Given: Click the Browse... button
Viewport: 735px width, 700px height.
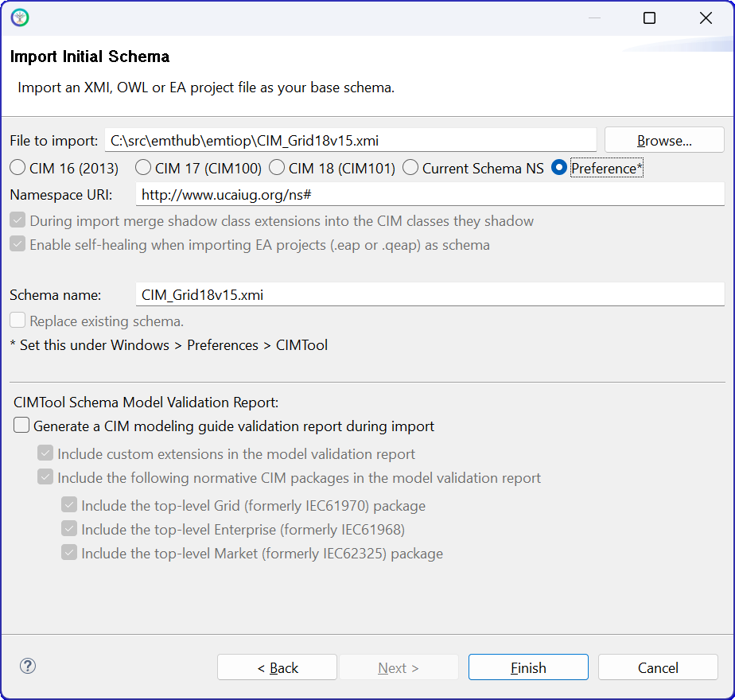Looking at the screenshot, I should click(x=664, y=140).
